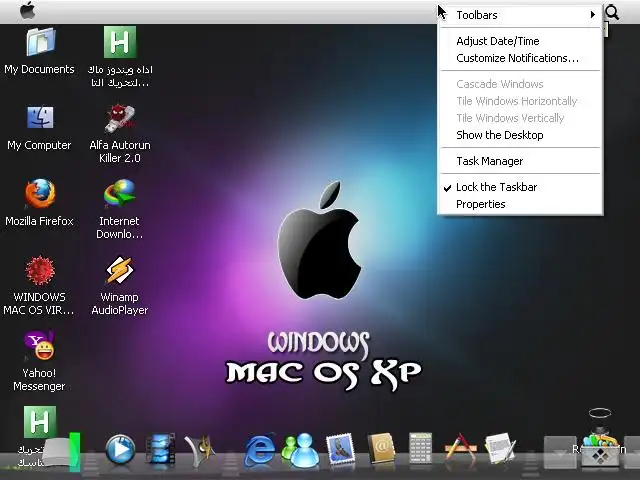Open Alfa Autorun Killer 2.0 shortcut
640x480 pixels.
pos(120,118)
